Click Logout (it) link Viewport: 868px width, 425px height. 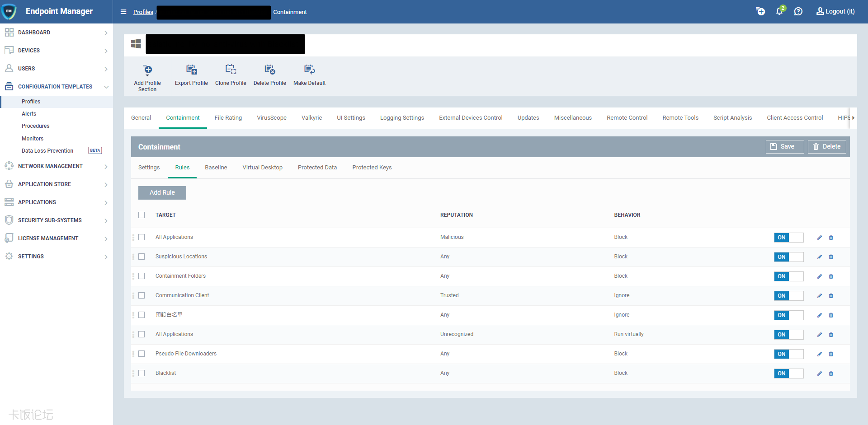[835, 11]
